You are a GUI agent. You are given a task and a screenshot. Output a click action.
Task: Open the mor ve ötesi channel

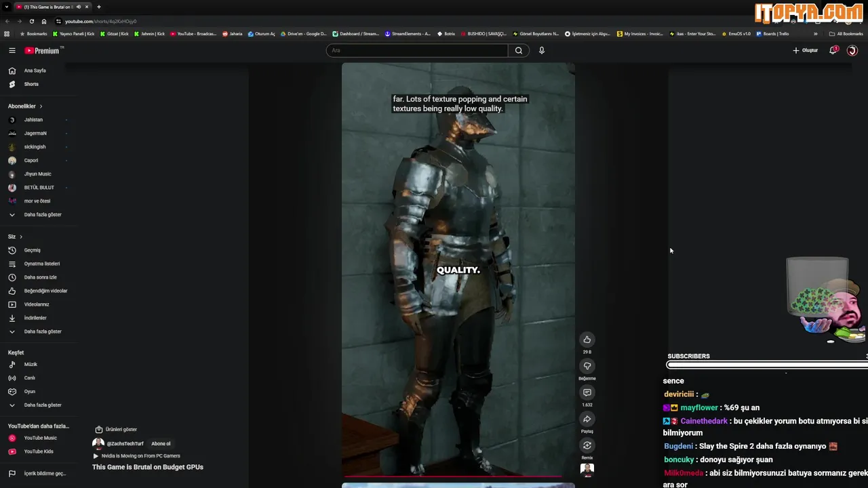(38, 201)
